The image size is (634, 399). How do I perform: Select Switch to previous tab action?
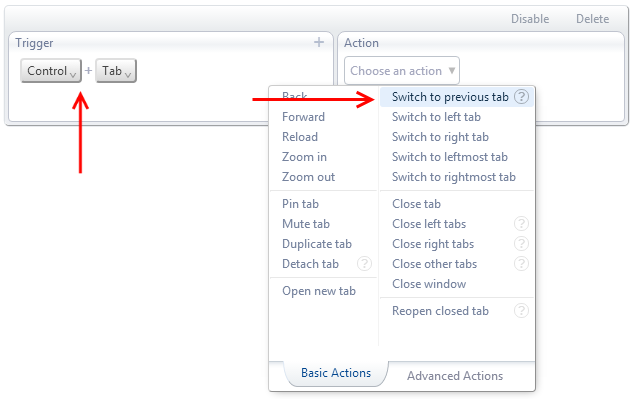click(x=450, y=97)
